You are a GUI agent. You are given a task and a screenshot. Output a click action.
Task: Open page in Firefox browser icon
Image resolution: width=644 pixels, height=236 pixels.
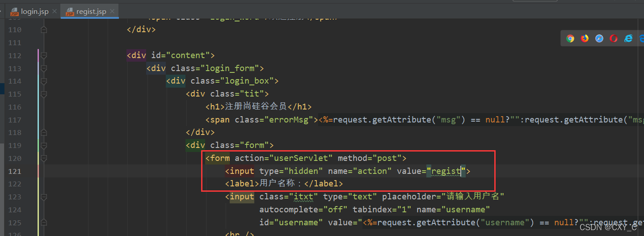(x=585, y=38)
